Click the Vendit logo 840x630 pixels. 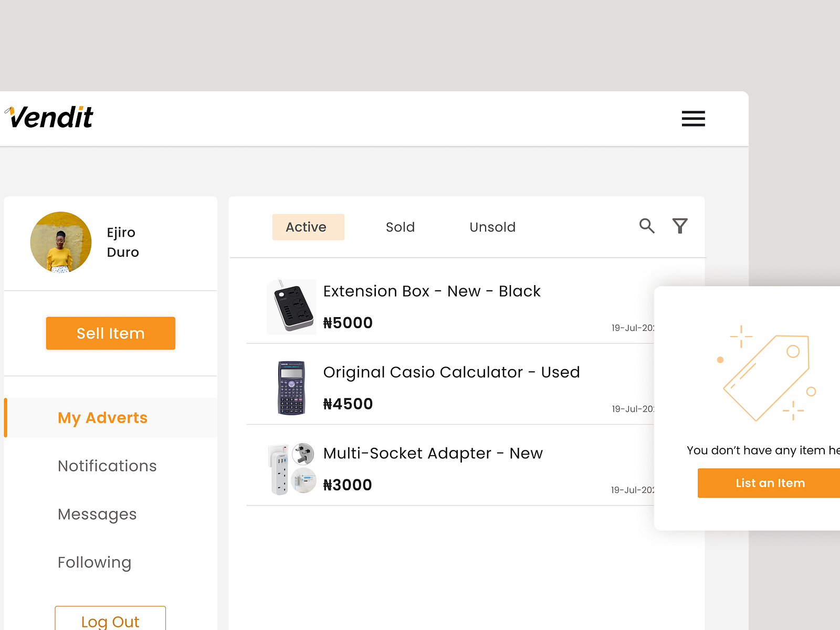(50, 117)
